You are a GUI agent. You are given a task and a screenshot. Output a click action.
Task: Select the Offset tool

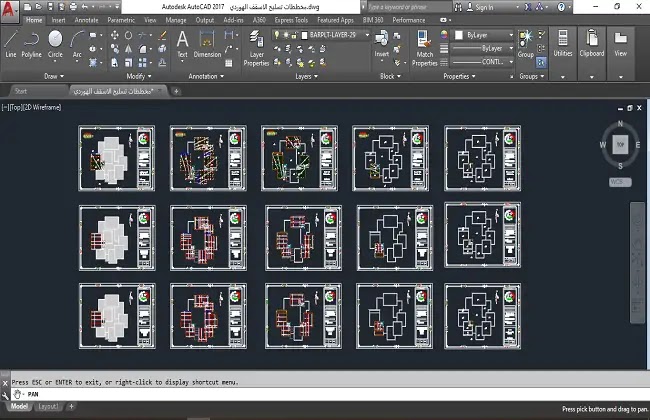162,63
